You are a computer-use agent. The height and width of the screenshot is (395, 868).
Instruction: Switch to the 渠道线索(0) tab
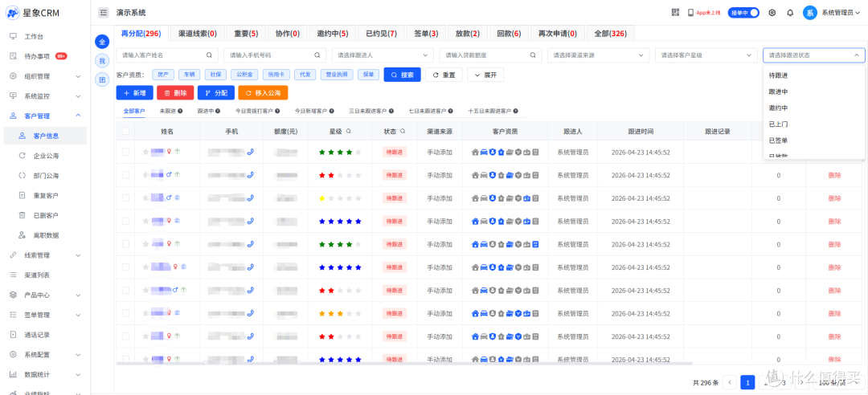coord(197,34)
